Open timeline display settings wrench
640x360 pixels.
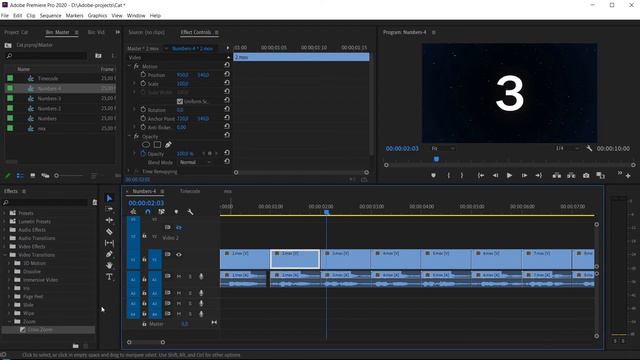pyautogui.click(x=190, y=212)
